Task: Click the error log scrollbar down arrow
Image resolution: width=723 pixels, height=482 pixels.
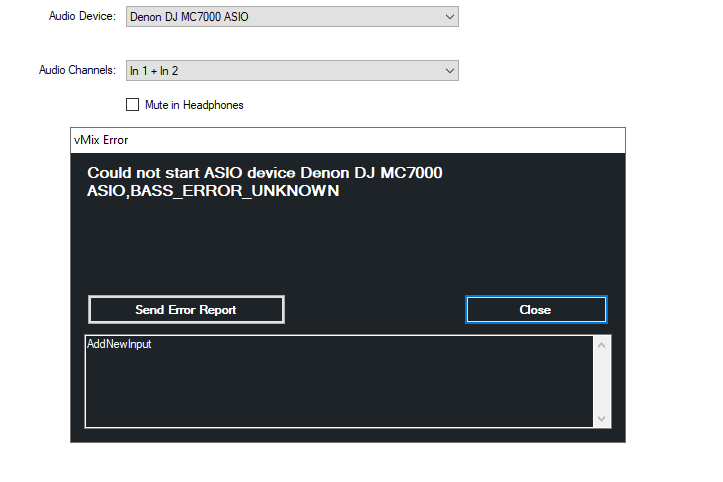Action: (601, 418)
